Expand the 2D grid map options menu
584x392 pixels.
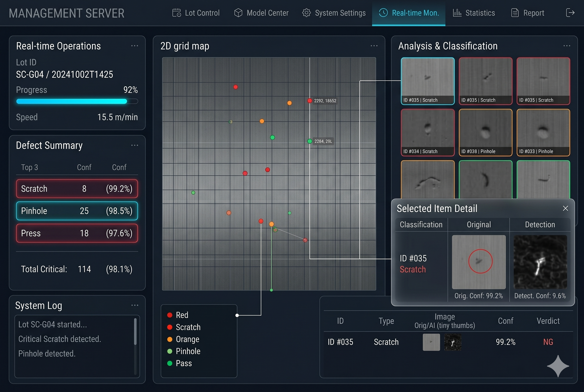pyautogui.click(x=374, y=46)
